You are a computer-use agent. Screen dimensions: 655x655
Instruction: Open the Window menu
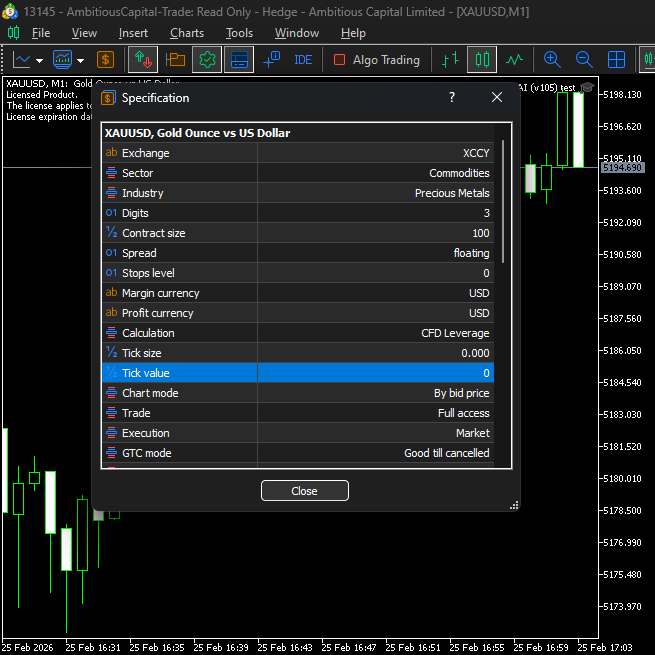[297, 33]
